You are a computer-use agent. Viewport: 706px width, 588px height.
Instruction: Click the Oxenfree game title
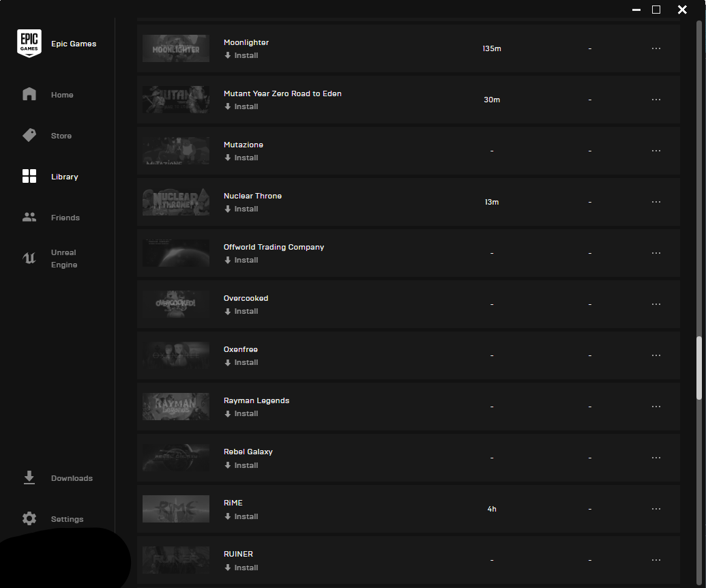241,349
